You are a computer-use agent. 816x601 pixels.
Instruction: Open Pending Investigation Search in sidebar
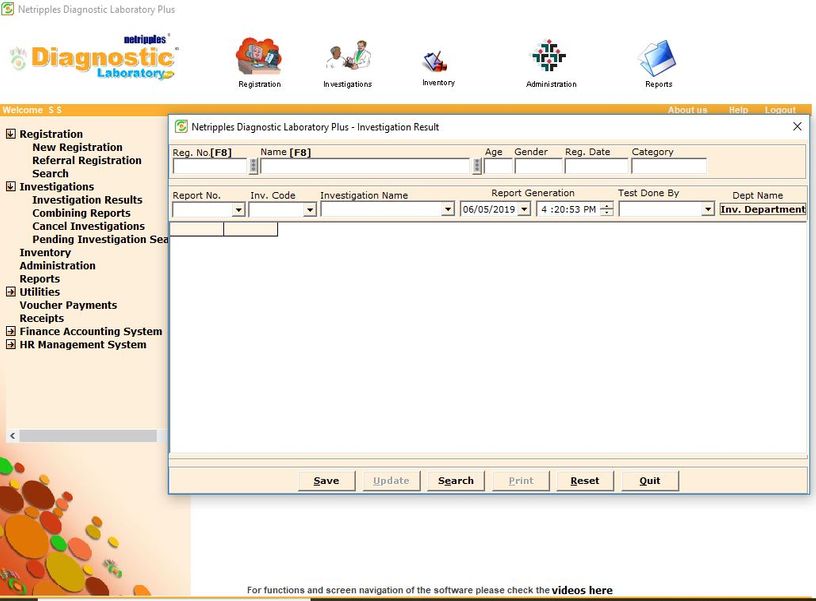tap(100, 239)
